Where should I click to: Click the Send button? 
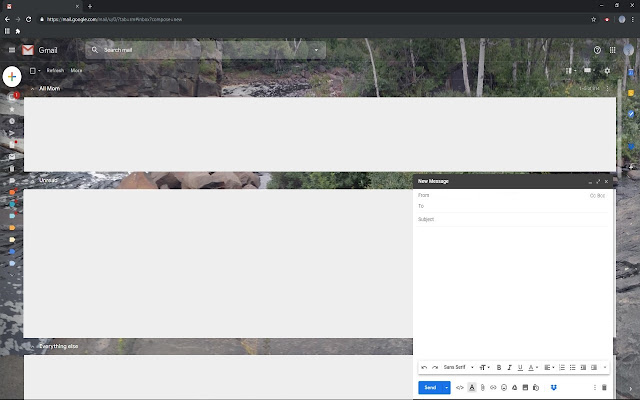point(430,388)
